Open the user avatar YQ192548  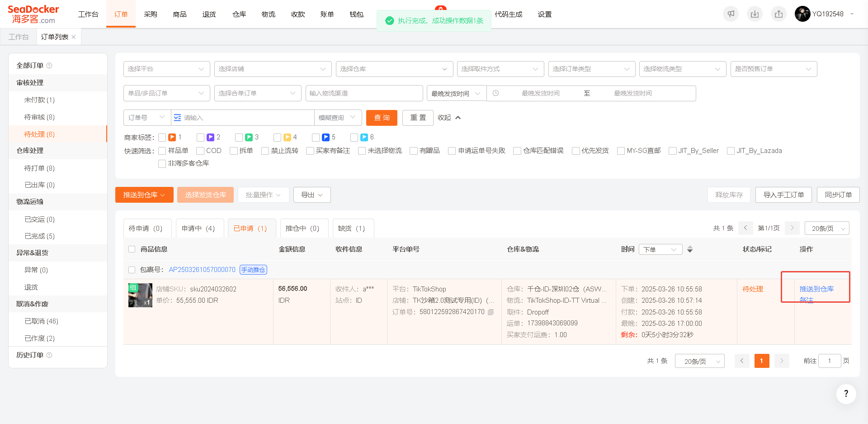pos(802,14)
